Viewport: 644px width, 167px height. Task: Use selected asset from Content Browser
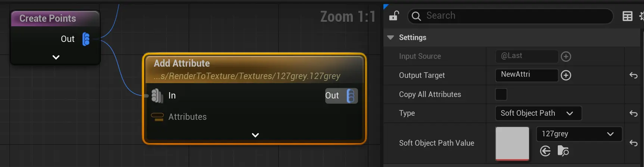pos(545,151)
